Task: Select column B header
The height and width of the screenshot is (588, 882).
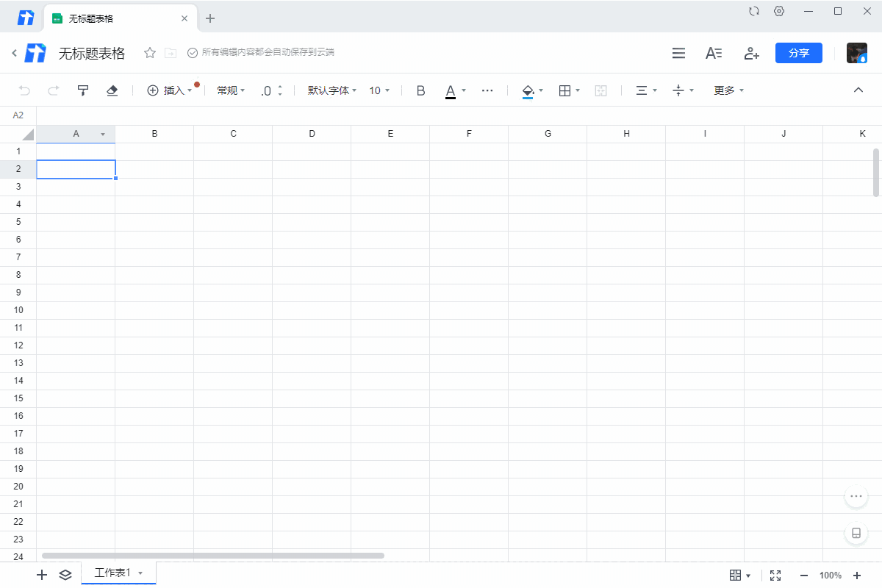Action: 154,134
